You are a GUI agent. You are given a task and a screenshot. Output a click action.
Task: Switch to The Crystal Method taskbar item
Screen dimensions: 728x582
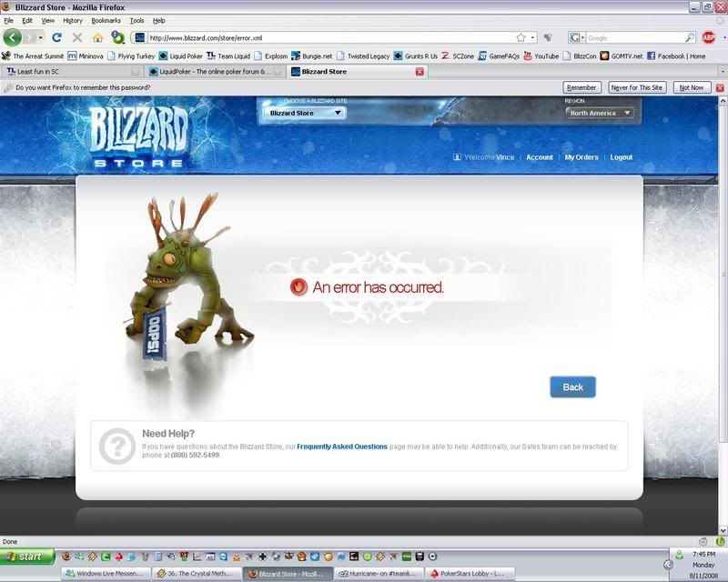point(197,574)
